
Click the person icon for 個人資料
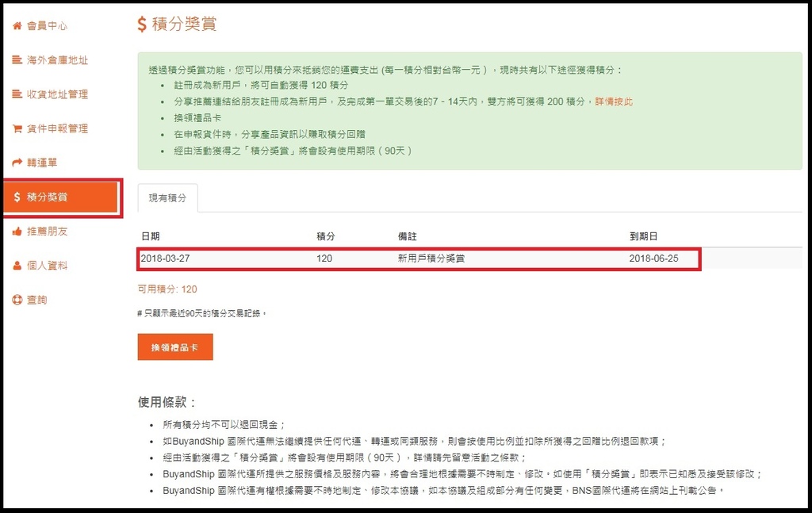17,266
